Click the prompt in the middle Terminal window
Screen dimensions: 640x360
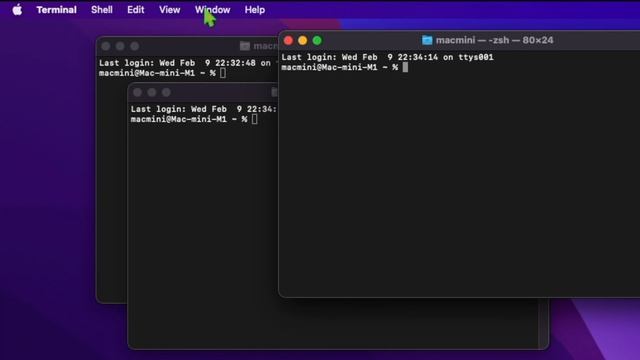point(194,119)
